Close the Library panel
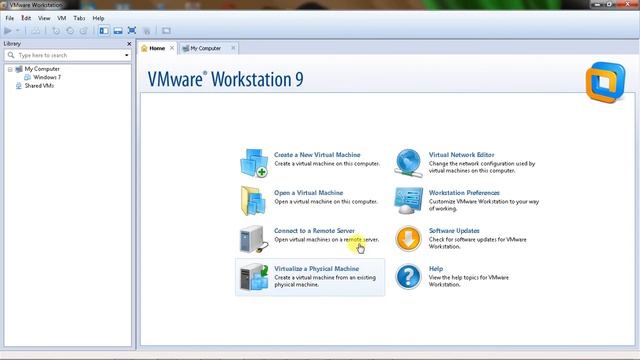This screenshot has height=360, width=640. click(x=129, y=44)
